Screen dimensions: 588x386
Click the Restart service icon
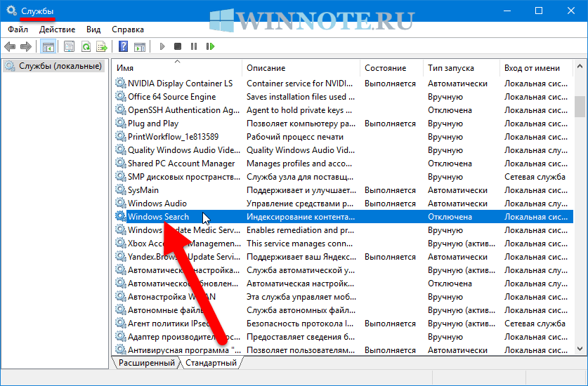pyautogui.click(x=210, y=47)
